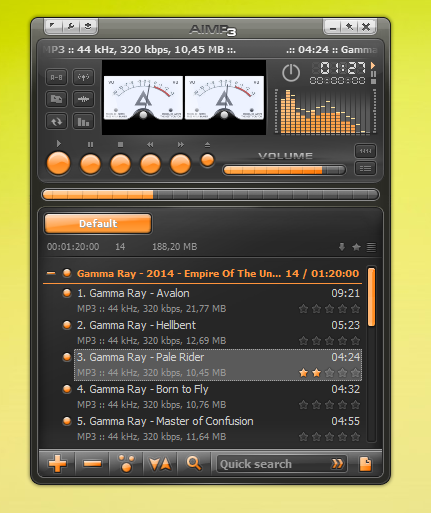Viewport: 431px width, 513px height.
Task: Select track 2. Gamma Ray - Hellbent
Action: coord(218,333)
